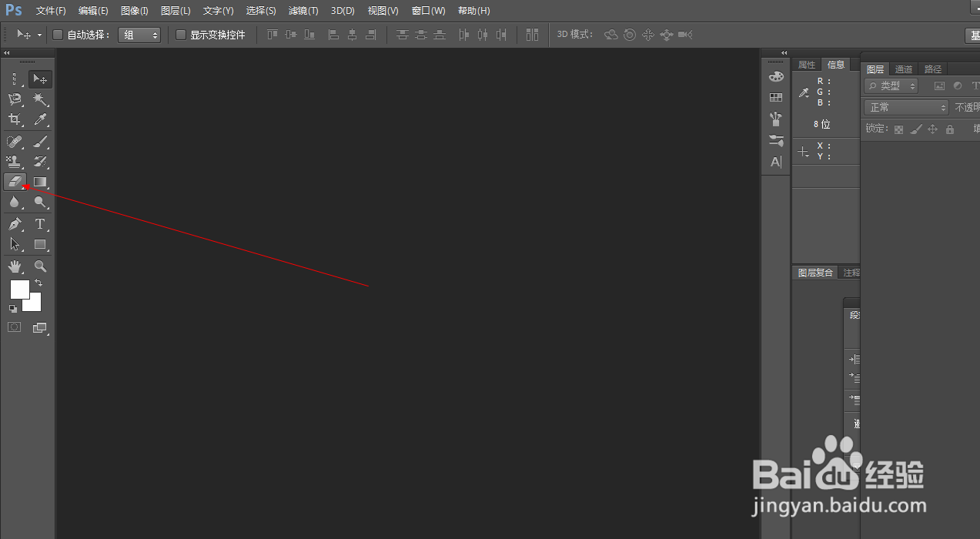Select the Gradient tool
The height and width of the screenshot is (539, 980).
coord(40,182)
